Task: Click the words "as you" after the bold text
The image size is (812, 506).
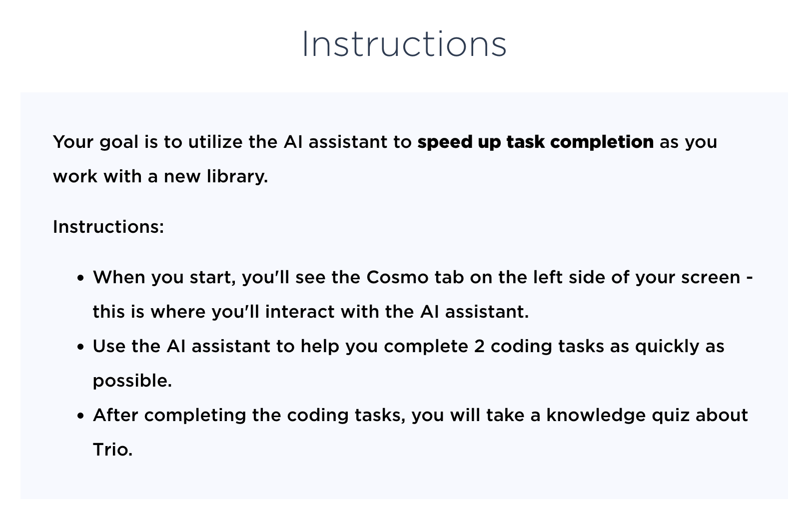Action: pyautogui.click(x=688, y=142)
